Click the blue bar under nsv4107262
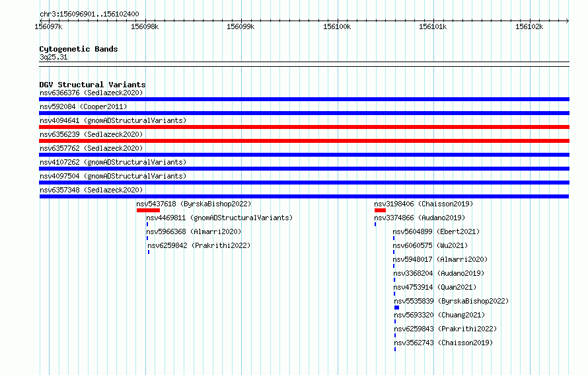Image resolution: width=588 pixels, height=375 pixels. (304, 169)
